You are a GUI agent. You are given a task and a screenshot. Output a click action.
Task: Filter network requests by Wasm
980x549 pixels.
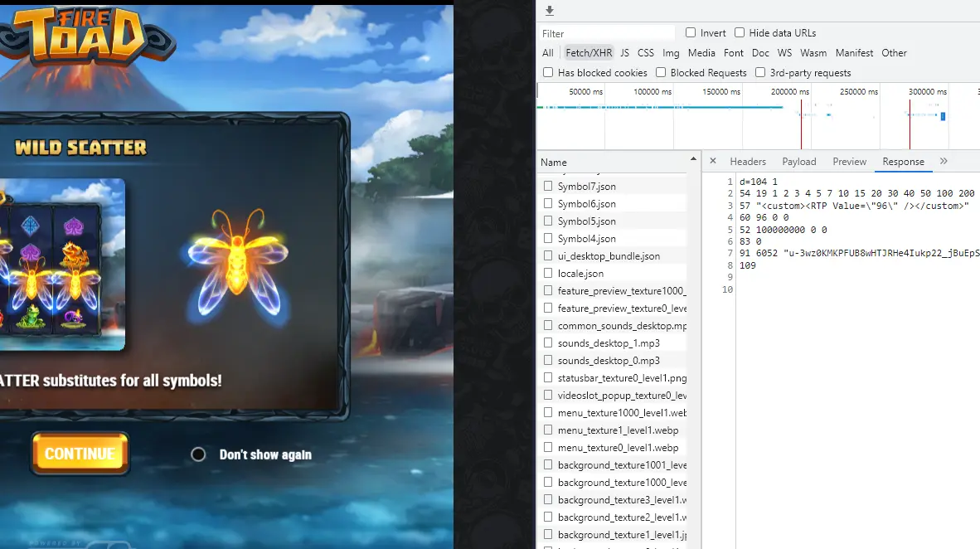coord(813,53)
